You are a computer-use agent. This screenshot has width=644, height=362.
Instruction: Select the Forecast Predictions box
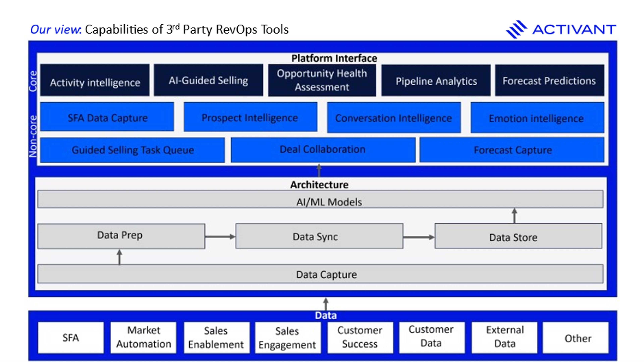tap(549, 80)
